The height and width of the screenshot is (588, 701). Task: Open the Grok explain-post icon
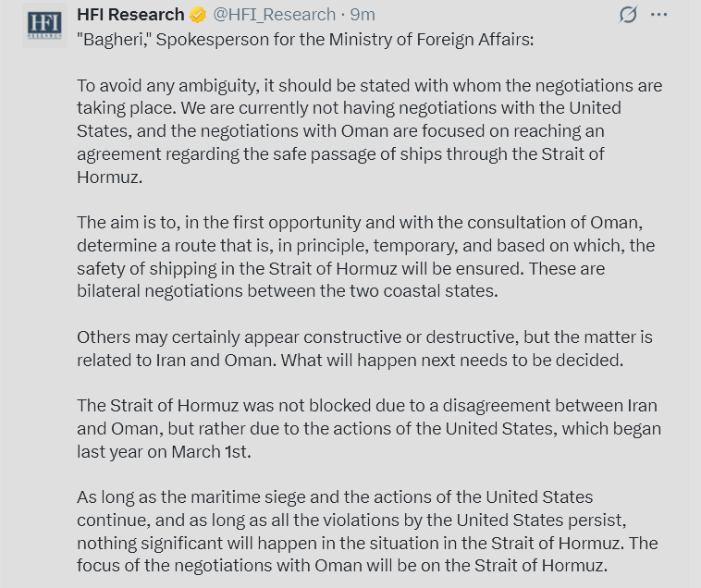pyautogui.click(x=628, y=15)
